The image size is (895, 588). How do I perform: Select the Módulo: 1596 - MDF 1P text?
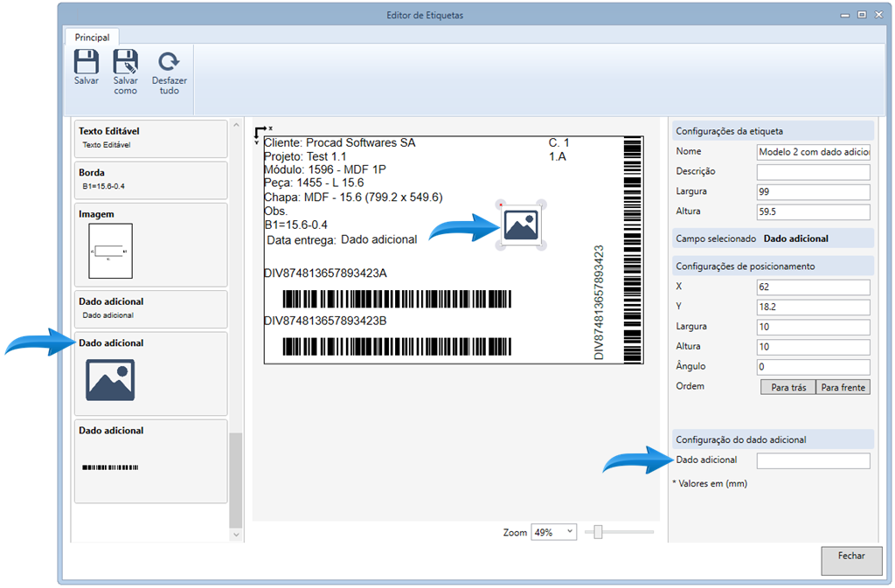tap(325, 169)
